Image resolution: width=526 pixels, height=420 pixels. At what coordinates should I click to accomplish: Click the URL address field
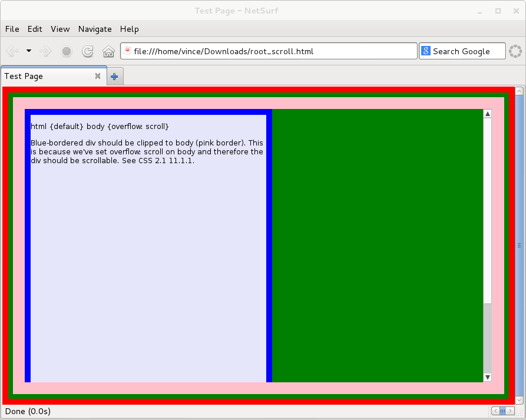coord(271,51)
